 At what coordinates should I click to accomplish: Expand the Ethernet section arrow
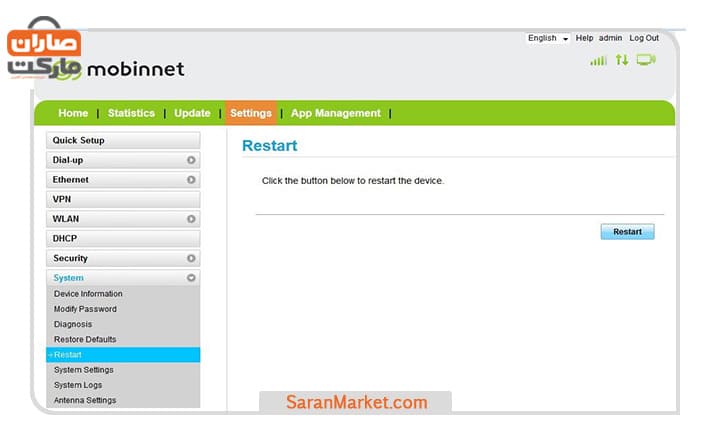click(x=191, y=180)
